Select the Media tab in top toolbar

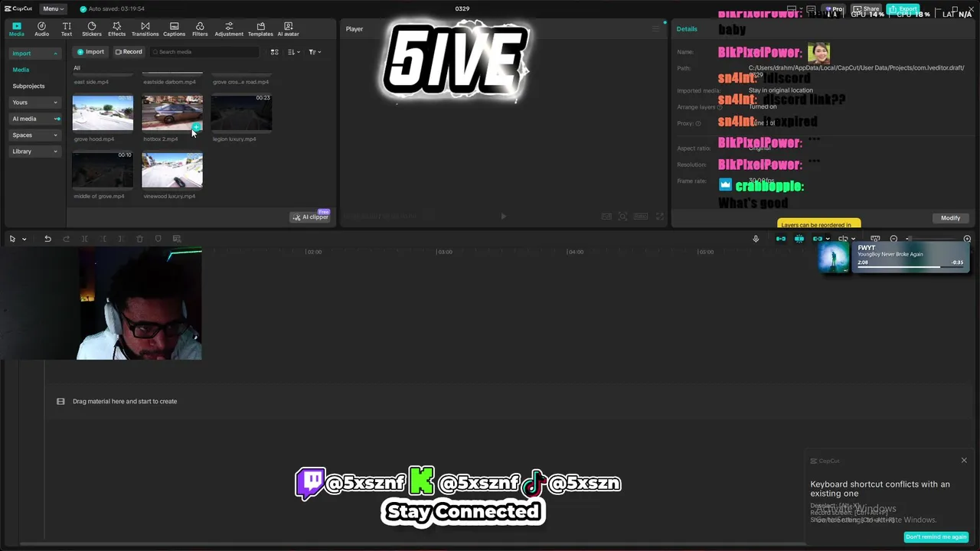tap(16, 29)
